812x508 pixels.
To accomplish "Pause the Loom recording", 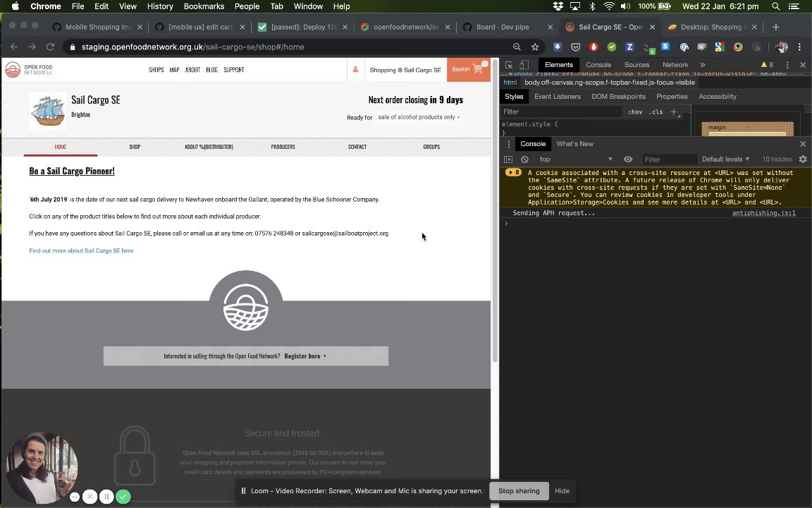I will 106,497.
